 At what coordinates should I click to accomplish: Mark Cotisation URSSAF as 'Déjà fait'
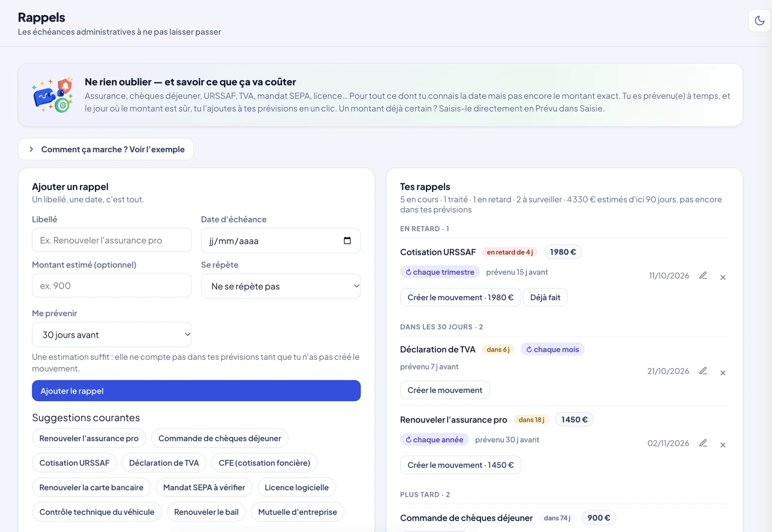pos(545,298)
